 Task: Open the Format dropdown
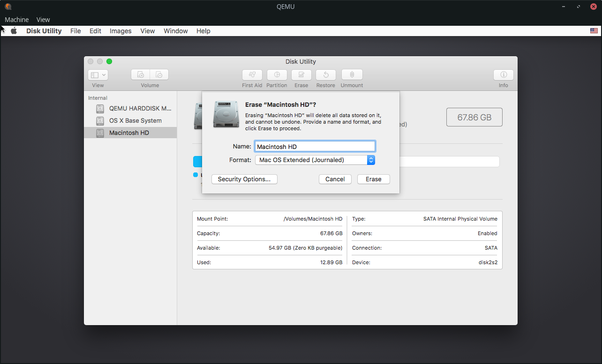[315, 160]
